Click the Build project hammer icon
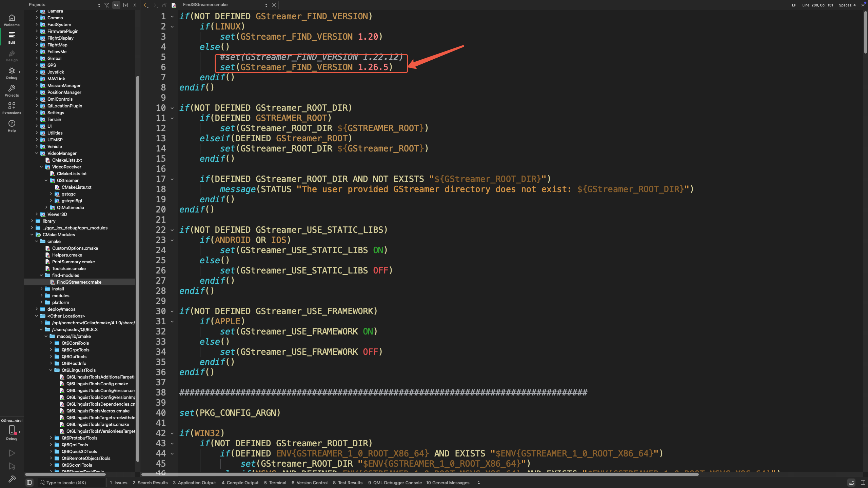This screenshot has width=868, height=488. (x=12, y=479)
